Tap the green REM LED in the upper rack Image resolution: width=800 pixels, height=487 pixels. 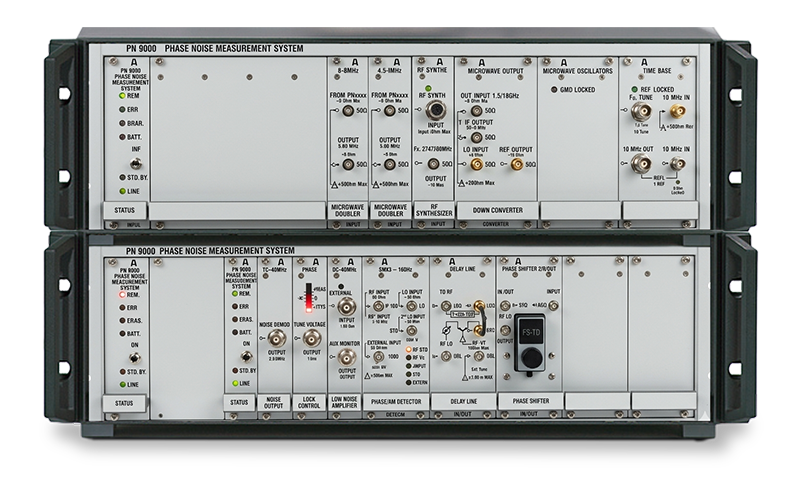pyautogui.click(x=122, y=95)
